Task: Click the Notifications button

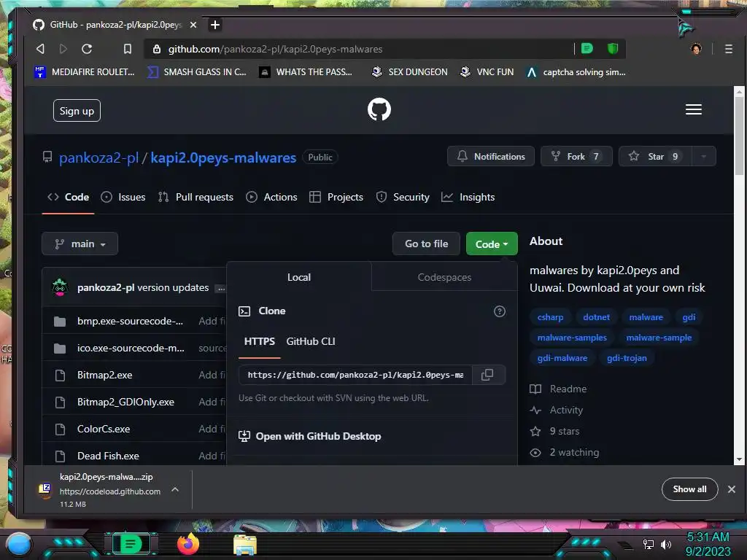Action: tap(491, 156)
